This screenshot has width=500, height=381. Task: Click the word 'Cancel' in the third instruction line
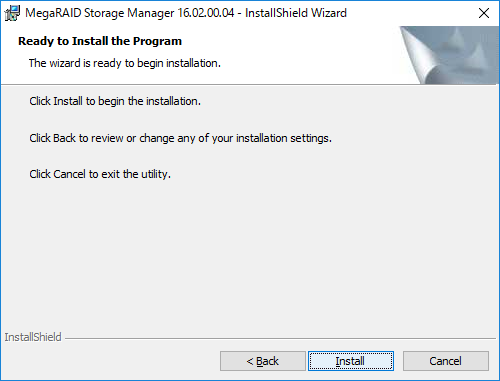click(x=69, y=174)
